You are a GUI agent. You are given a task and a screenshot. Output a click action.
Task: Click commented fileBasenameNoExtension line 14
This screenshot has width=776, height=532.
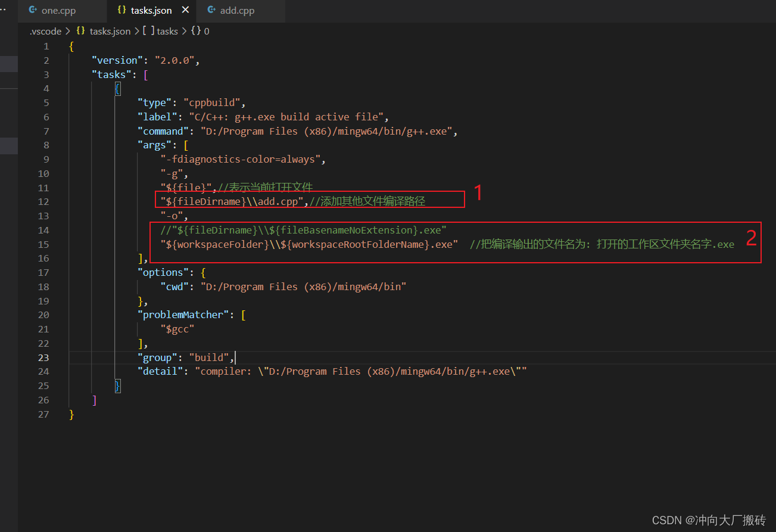[303, 230]
